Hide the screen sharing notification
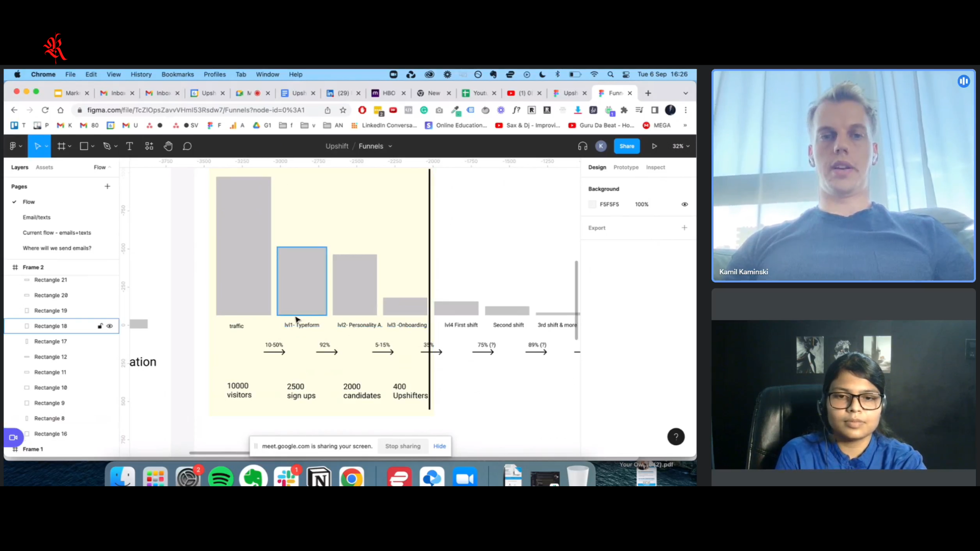 tap(439, 446)
